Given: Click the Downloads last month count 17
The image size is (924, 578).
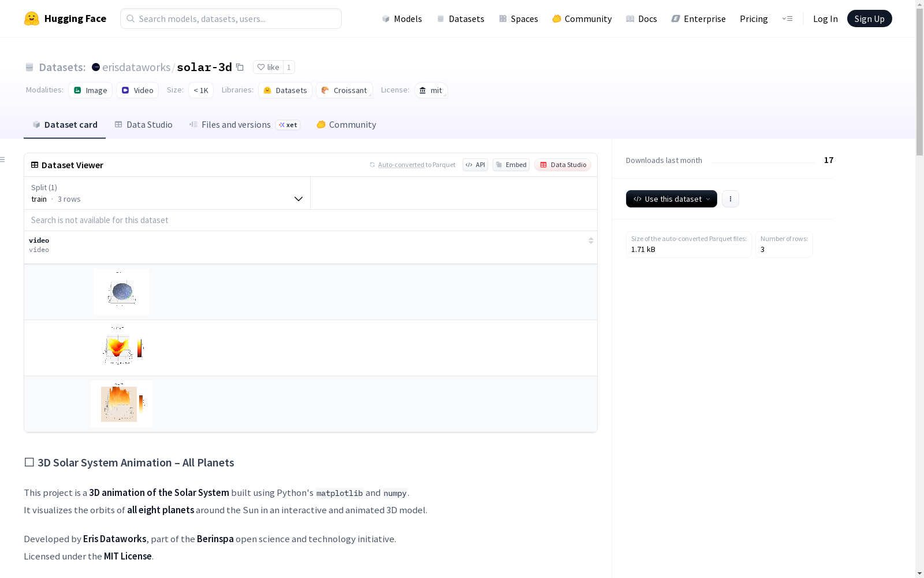Looking at the screenshot, I should [x=829, y=160].
